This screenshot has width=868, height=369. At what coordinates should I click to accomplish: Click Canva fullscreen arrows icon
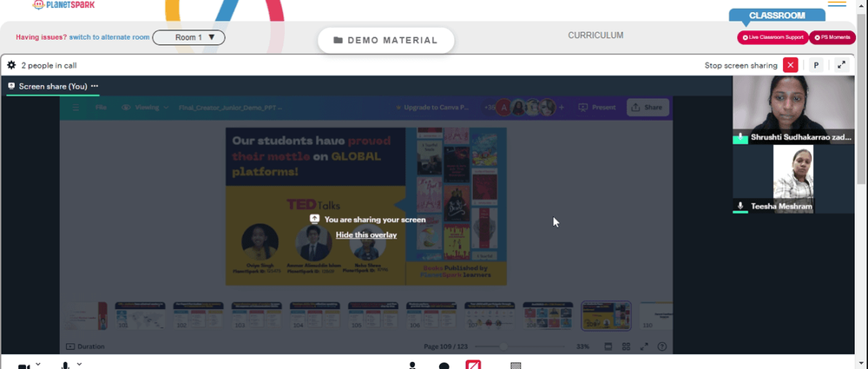coord(644,346)
